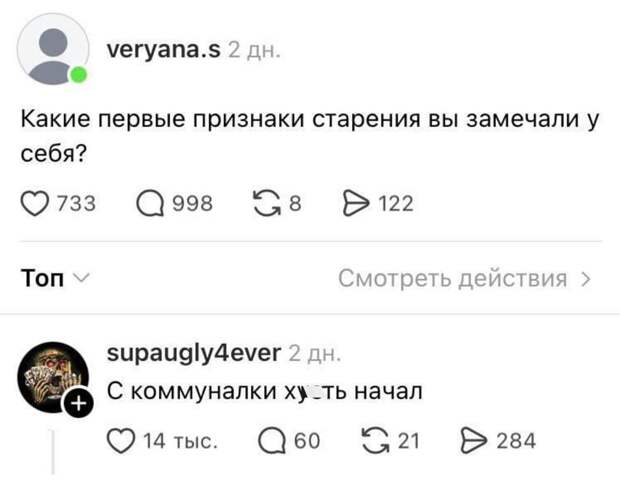Screen dimensions: 620x499
Task: Share the supaugly4ever comment via send icon
Action: click(472, 440)
